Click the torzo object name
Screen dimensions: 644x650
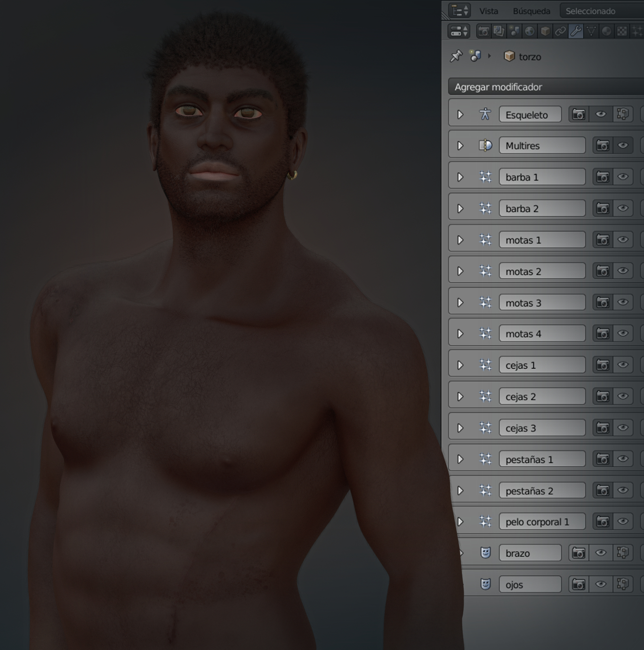point(530,57)
